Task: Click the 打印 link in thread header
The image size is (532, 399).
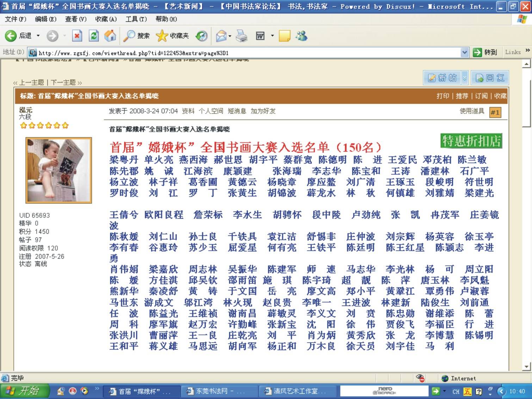Action: pyautogui.click(x=443, y=96)
